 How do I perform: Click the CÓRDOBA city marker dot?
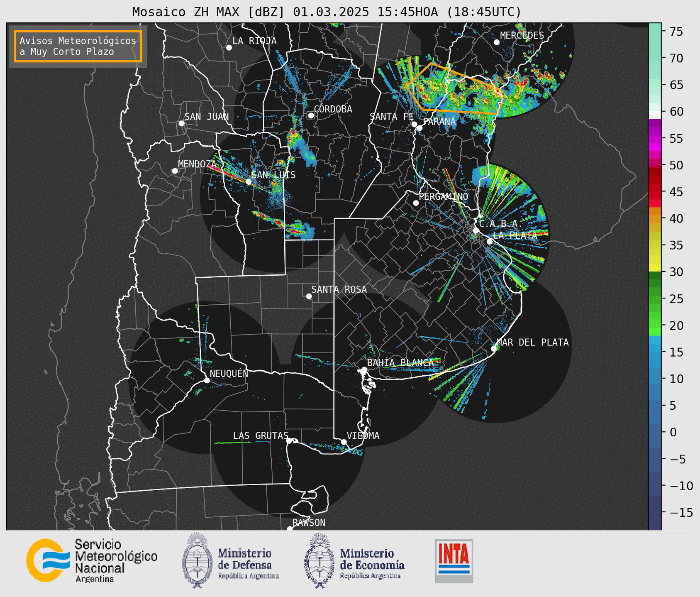click(311, 115)
